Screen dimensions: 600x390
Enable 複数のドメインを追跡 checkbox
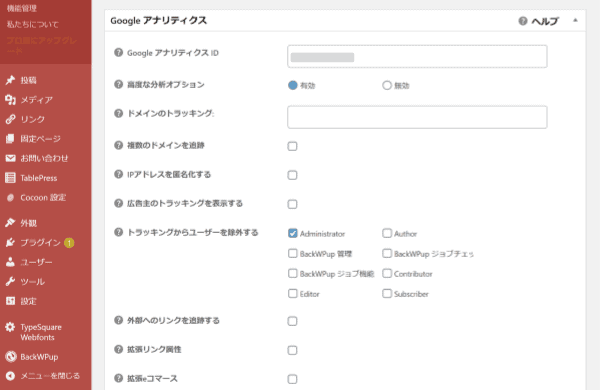click(x=292, y=146)
